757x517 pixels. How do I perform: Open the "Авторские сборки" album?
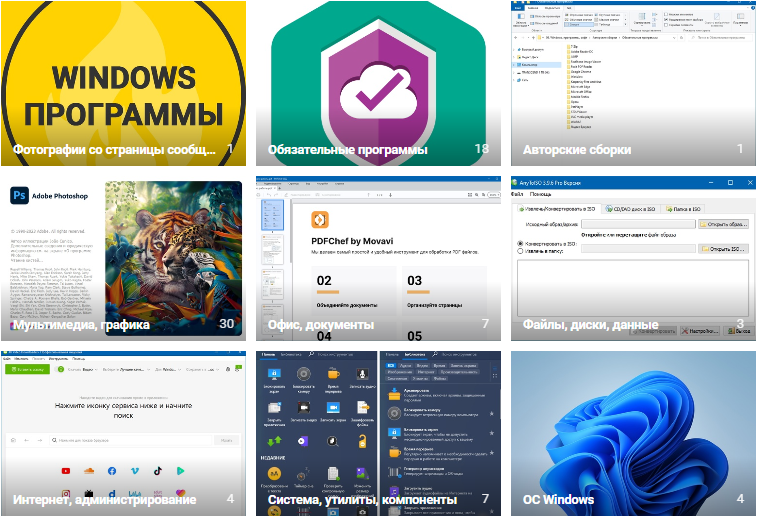[x=633, y=83]
